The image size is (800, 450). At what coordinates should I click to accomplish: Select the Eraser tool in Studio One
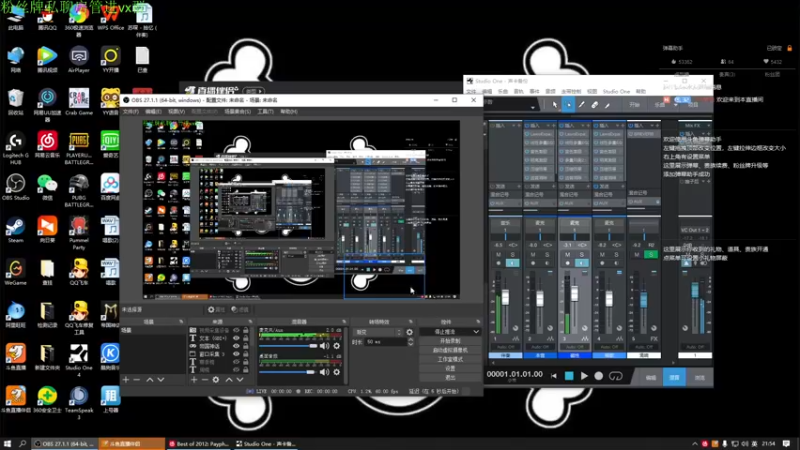[594, 105]
